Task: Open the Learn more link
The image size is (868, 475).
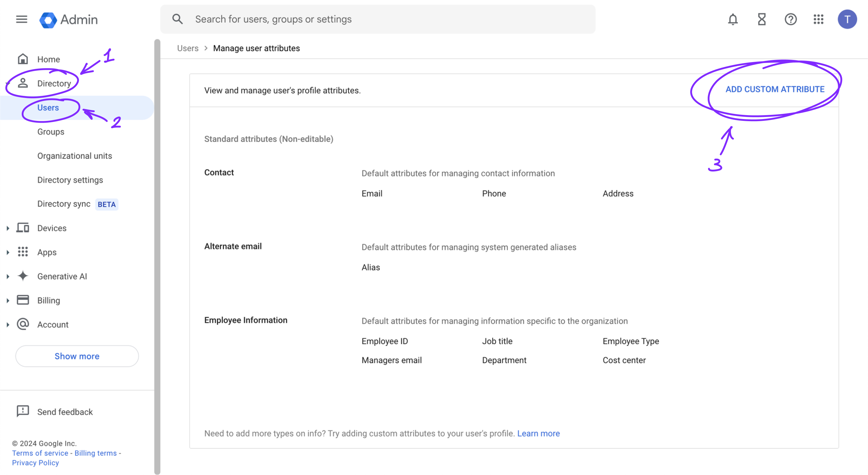Action: [538, 434]
